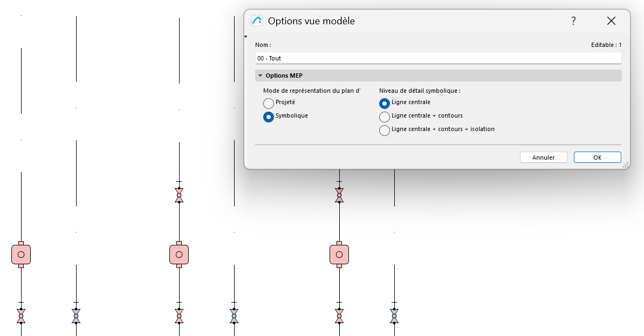This screenshot has height=336, width=644.
Task: Close the Options vue modèle dialog
Action: [611, 21]
